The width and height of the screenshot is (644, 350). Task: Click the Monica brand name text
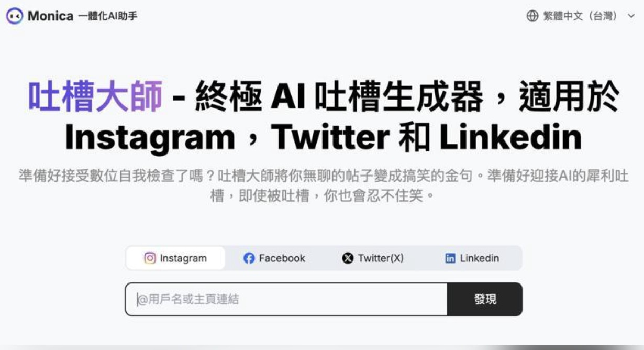point(50,16)
